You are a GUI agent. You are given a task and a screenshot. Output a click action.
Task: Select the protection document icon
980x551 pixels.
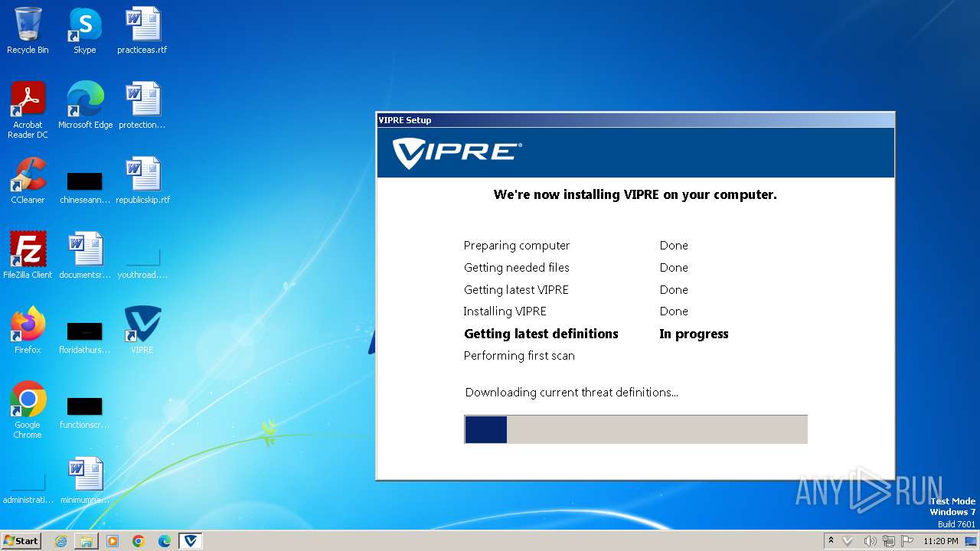pyautogui.click(x=142, y=106)
